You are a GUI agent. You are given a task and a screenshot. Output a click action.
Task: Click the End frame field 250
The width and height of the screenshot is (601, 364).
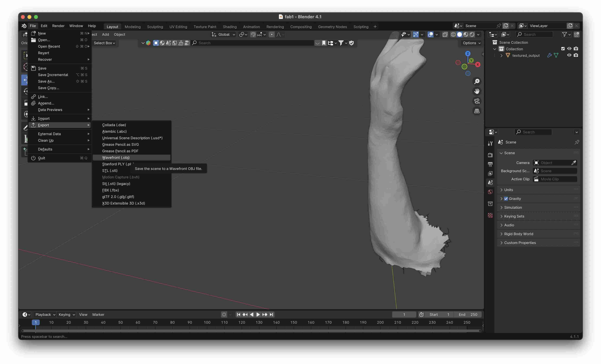click(468, 315)
